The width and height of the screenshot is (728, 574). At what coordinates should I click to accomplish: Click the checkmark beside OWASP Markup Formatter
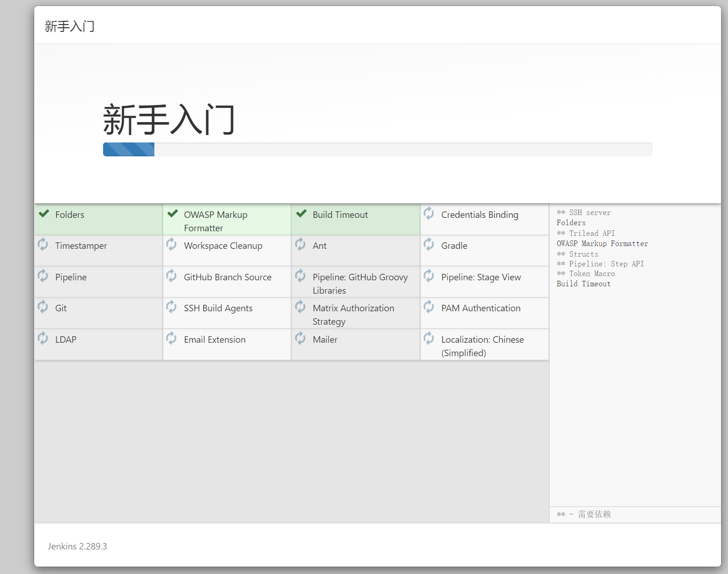pyautogui.click(x=172, y=213)
